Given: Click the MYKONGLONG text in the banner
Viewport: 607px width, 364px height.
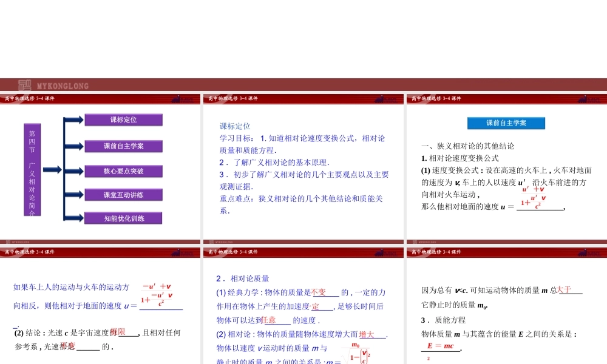Looking at the screenshot, I should click(64, 86).
